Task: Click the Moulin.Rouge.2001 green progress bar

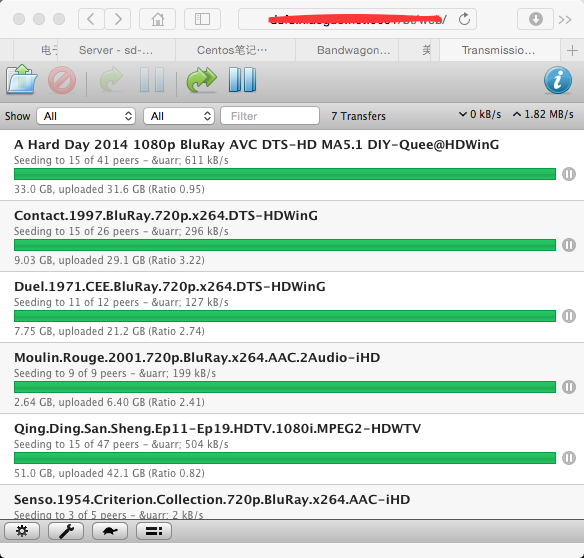Action: (x=285, y=387)
